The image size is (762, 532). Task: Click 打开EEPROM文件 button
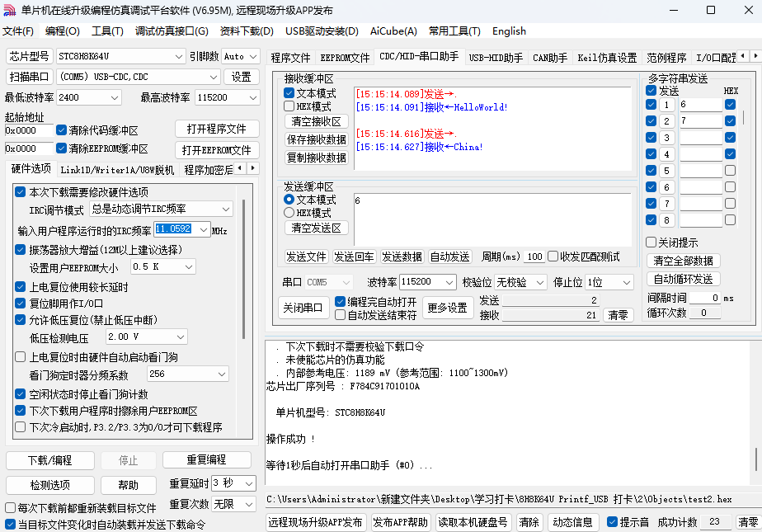pyautogui.click(x=217, y=150)
